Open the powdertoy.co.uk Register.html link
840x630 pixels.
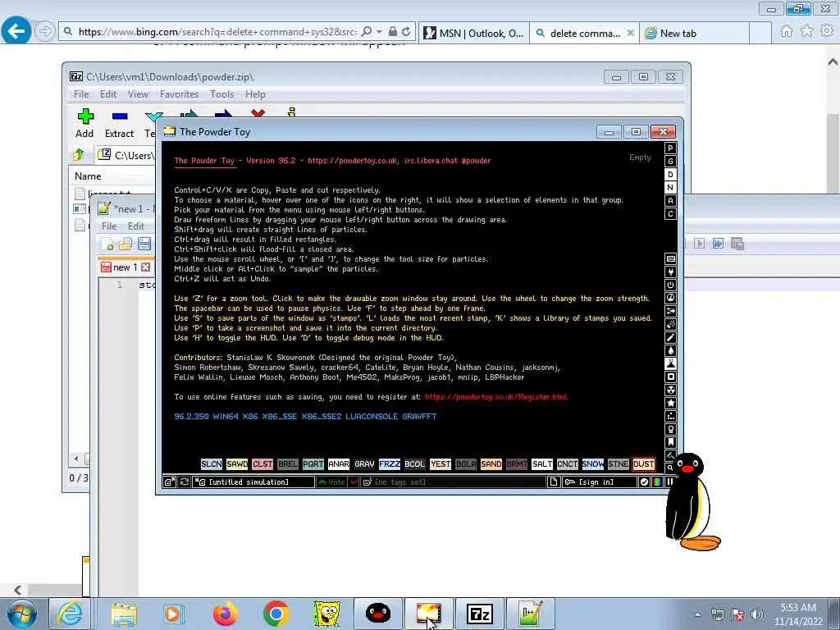[x=496, y=397]
